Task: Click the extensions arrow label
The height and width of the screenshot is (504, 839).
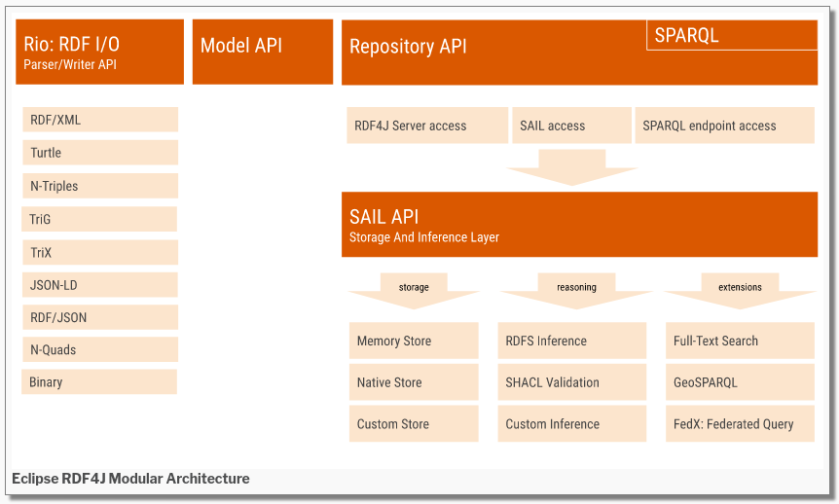Action: 740,288
